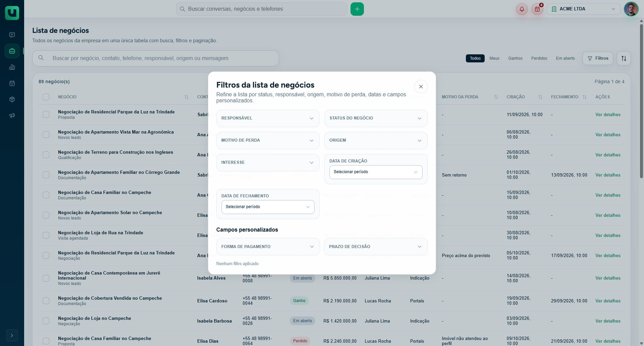Screen dimensions: 644x346
Task: Open the DATA DE FECHAMENTO period selector
Action: (268, 207)
